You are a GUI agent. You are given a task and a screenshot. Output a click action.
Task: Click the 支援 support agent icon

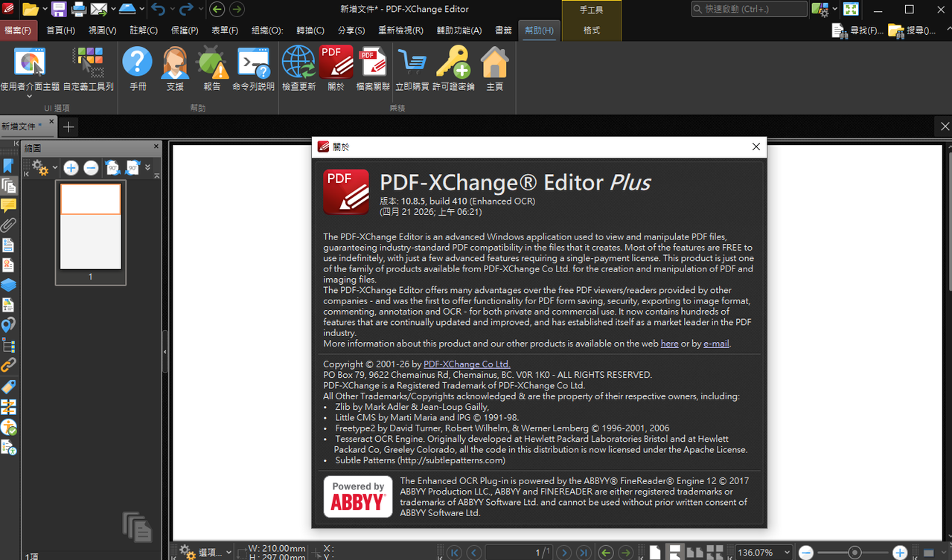pos(175,62)
